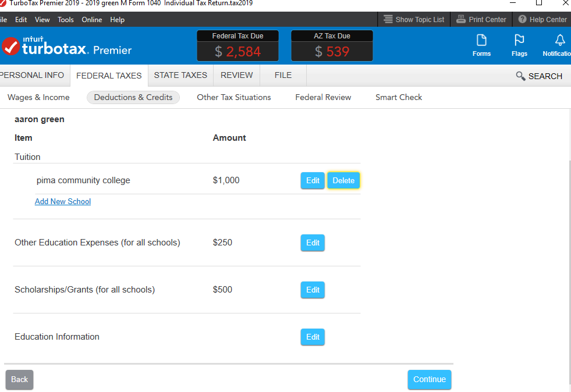This screenshot has height=392, width=571.
Task: Open the Help menu
Action: pos(117,20)
